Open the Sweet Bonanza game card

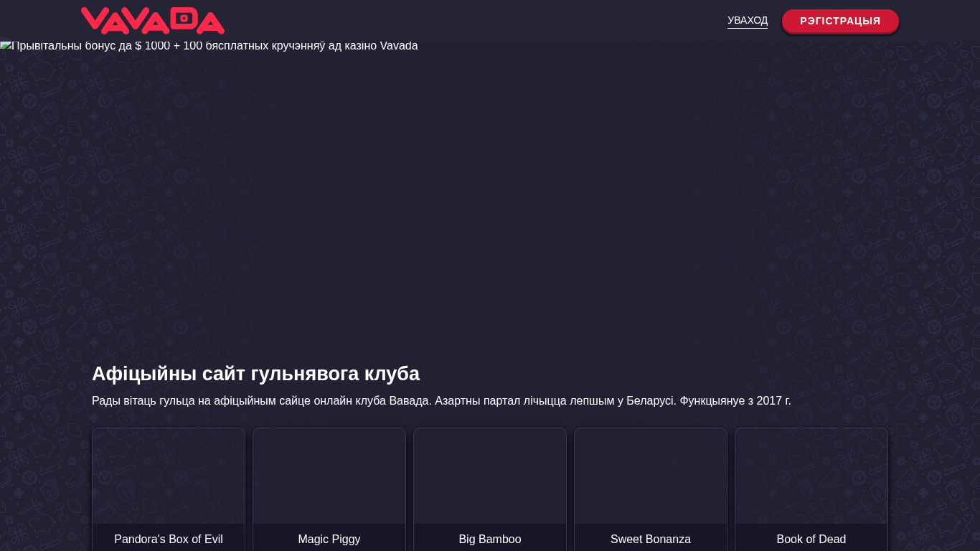pos(651,490)
